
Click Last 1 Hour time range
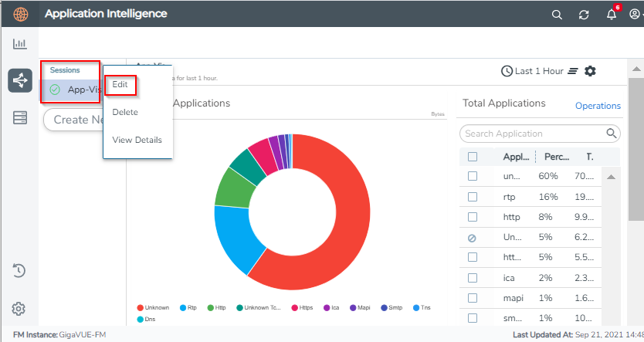tap(539, 71)
